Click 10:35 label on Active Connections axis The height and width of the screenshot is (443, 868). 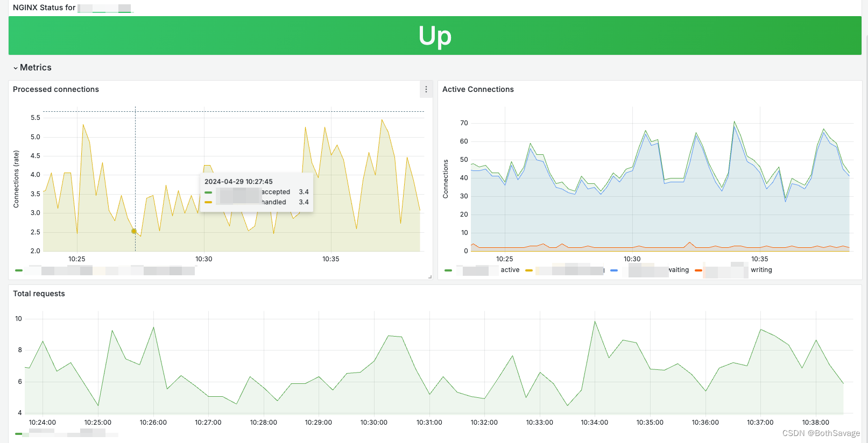pos(760,259)
